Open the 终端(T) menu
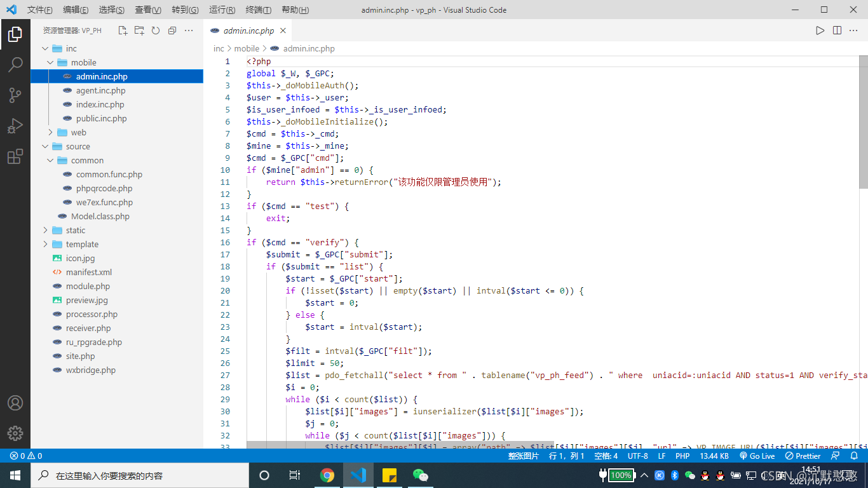The width and height of the screenshot is (868, 488). 258,10
